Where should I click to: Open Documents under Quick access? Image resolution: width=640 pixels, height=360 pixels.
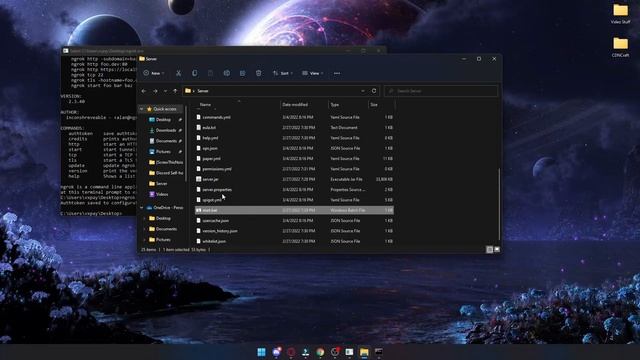coord(166,141)
